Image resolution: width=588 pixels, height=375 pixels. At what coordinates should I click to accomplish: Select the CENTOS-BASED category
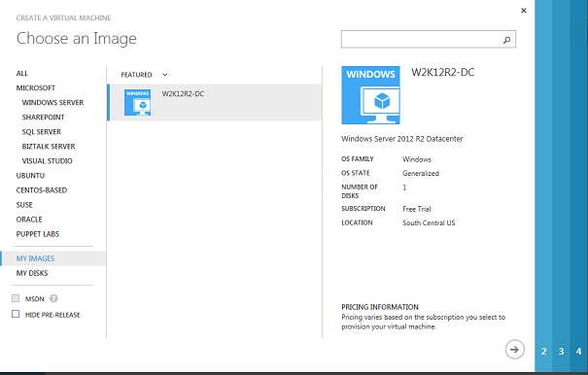click(42, 190)
